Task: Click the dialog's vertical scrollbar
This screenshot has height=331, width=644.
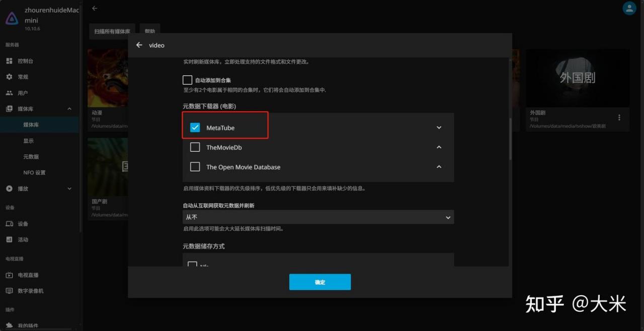Action: click(x=510, y=139)
